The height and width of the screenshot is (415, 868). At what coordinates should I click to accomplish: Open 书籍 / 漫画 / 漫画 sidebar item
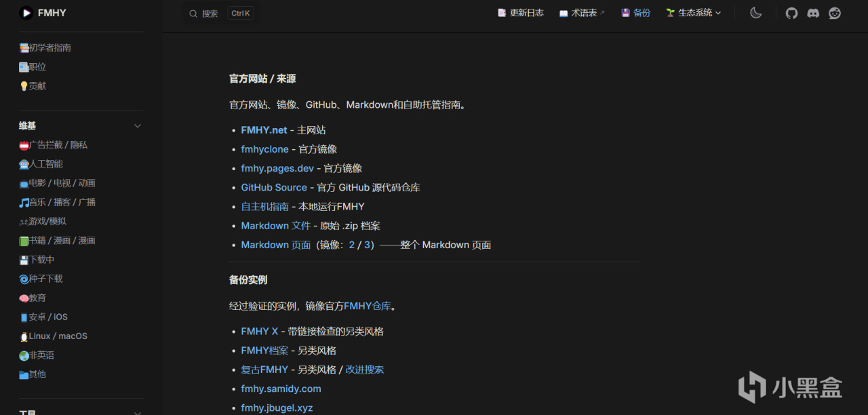57,240
